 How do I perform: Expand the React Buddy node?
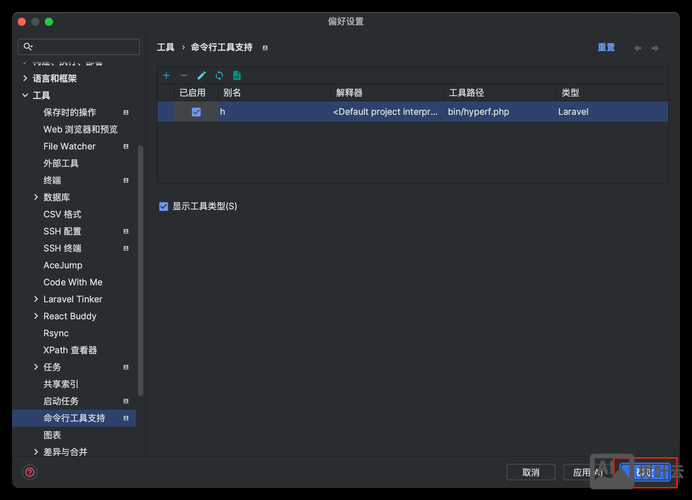36,316
